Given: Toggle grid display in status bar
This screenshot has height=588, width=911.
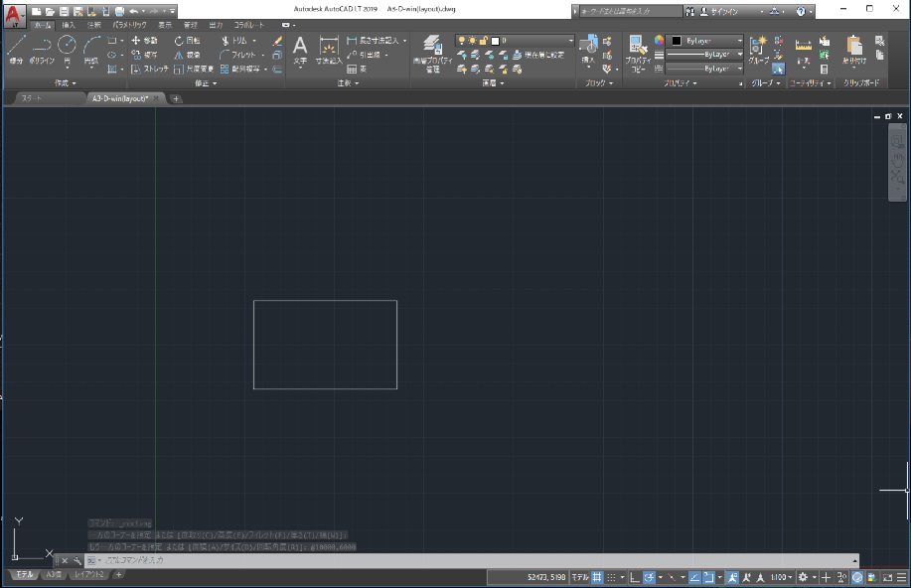Looking at the screenshot, I should click(597, 577).
